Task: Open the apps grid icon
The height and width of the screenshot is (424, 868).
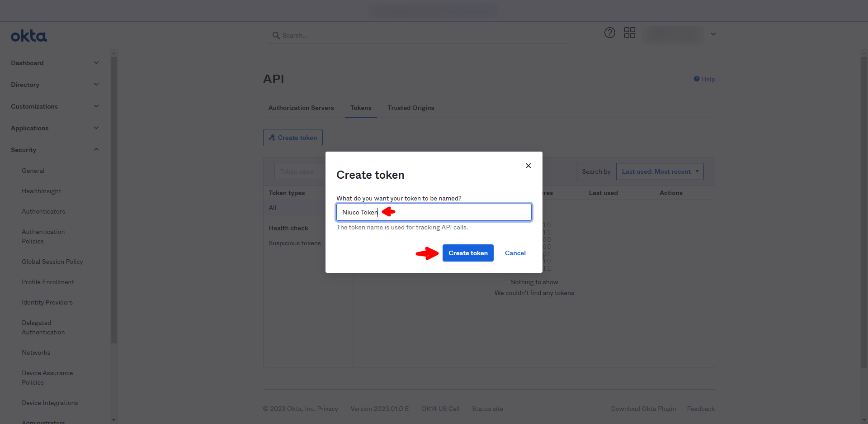Action: point(630,33)
